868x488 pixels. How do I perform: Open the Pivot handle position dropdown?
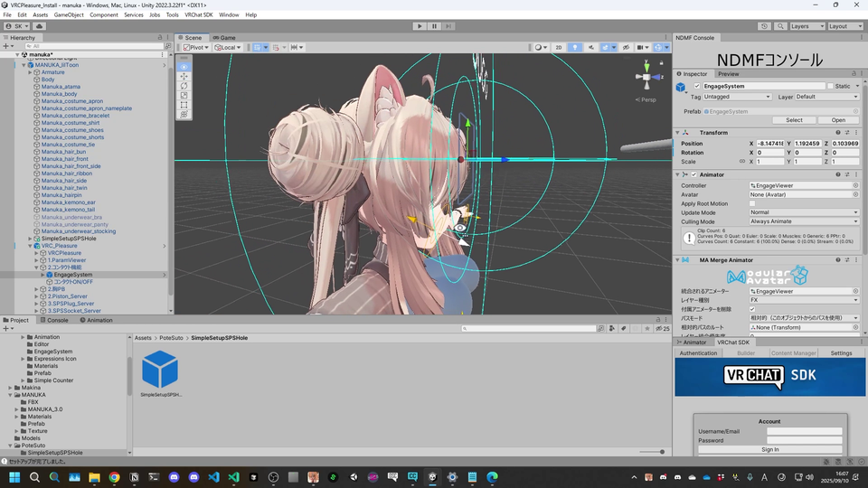pyautogui.click(x=196, y=48)
